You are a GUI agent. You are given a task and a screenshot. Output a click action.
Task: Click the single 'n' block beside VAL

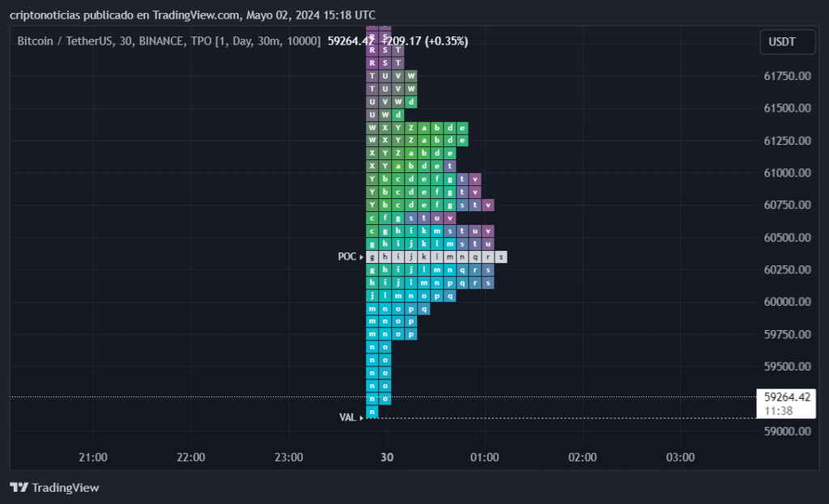[x=372, y=412]
